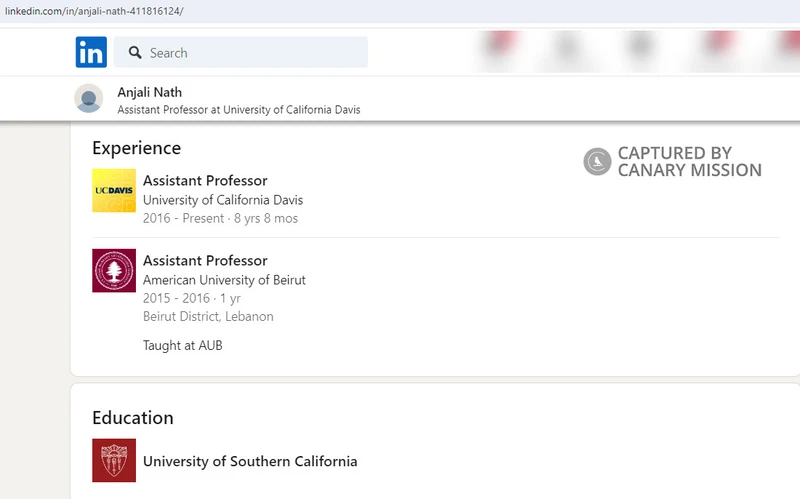Open University of Southern California school link

pyautogui.click(x=250, y=461)
